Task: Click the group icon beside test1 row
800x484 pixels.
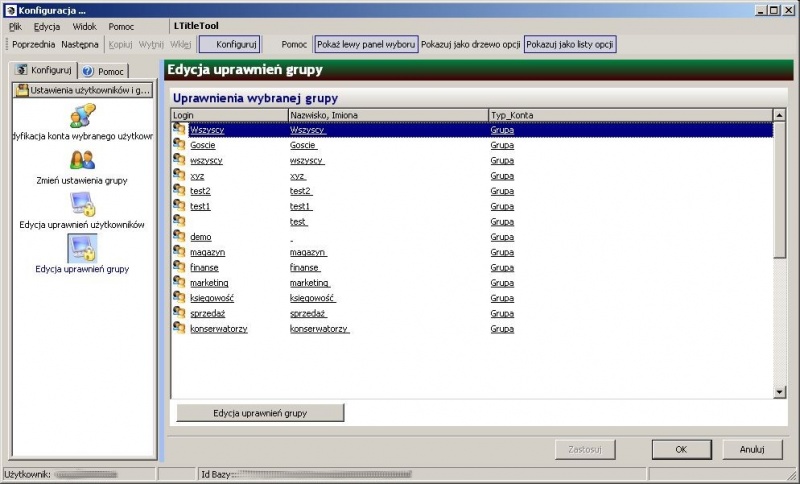Action: 179,206
